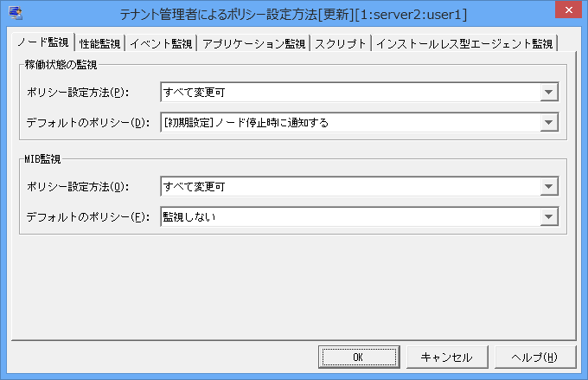The width and height of the screenshot is (588, 380).
Task: Click the [初期設定]ノード停止時に通知する combo box value
Action: [359, 122]
